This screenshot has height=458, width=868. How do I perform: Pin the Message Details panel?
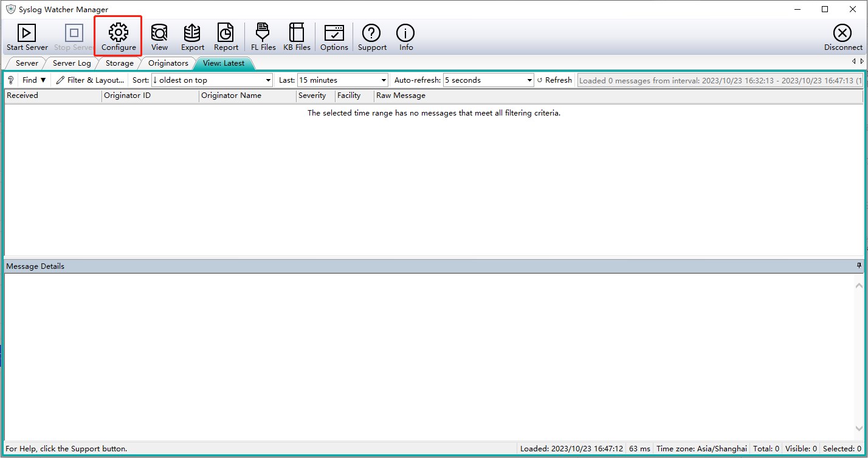tap(859, 266)
